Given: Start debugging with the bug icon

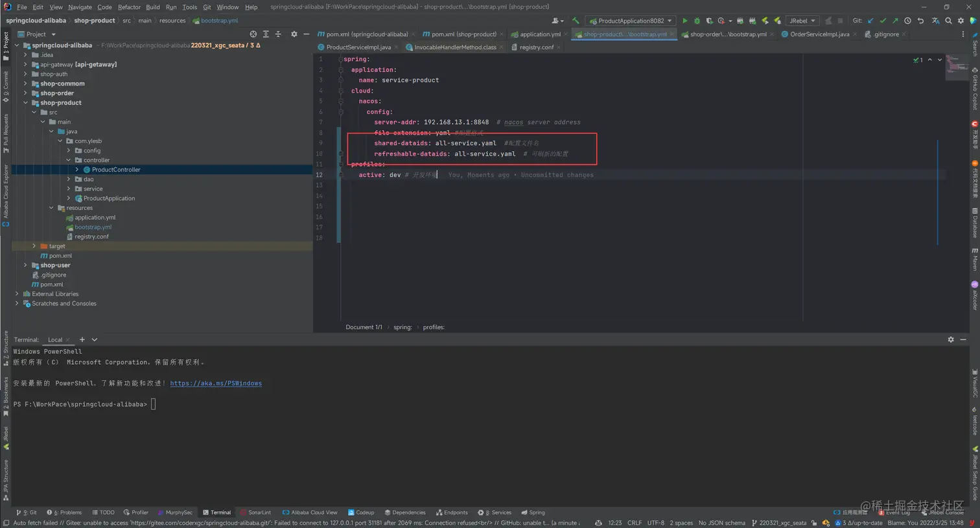Looking at the screenshot, I should 697,21.
